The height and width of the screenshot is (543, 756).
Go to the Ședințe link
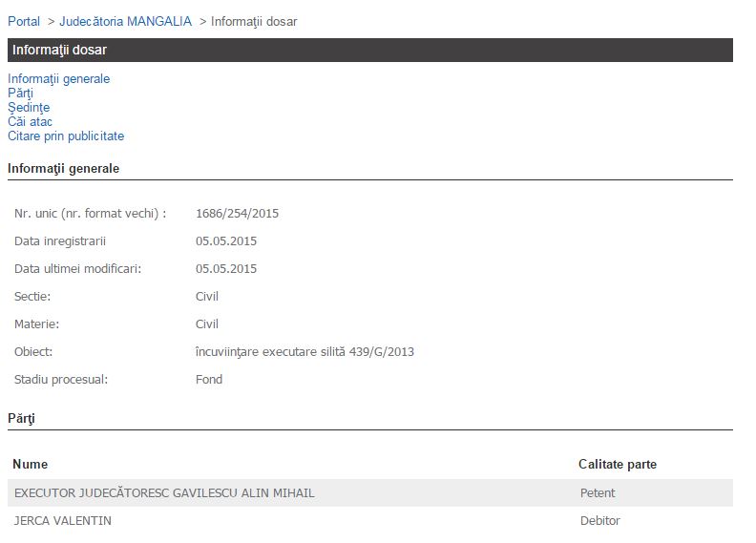29,107
